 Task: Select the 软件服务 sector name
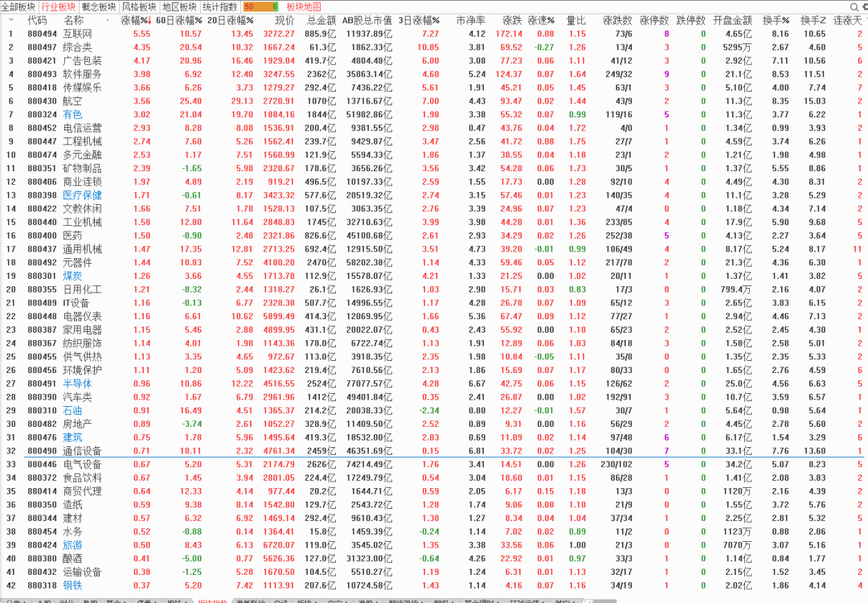(83, 74)
